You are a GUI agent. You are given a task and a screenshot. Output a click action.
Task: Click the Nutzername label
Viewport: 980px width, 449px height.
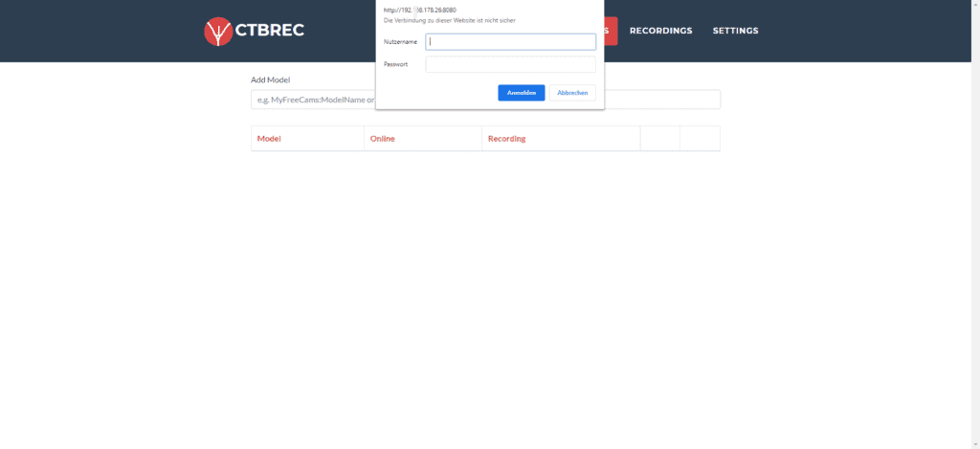pos(400,42)
